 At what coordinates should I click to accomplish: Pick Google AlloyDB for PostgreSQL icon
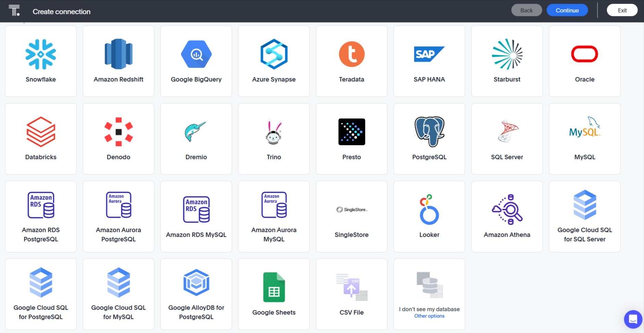point(196,283)
